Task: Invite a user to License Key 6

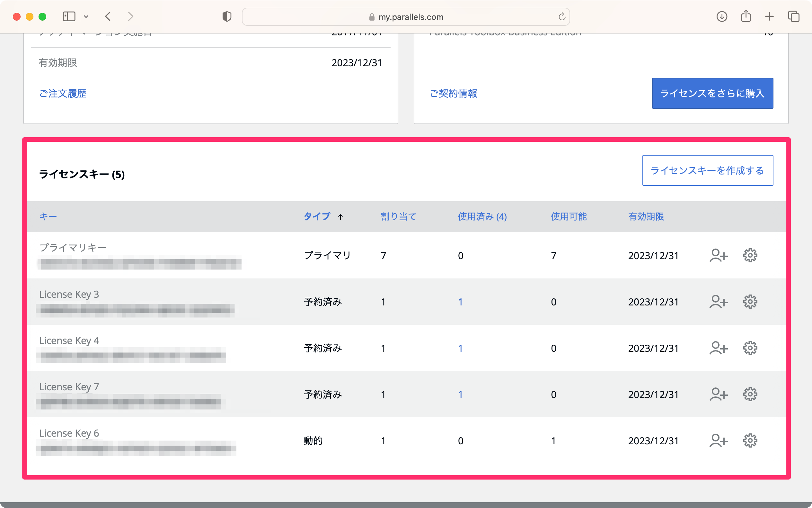Action: point(719,440)
